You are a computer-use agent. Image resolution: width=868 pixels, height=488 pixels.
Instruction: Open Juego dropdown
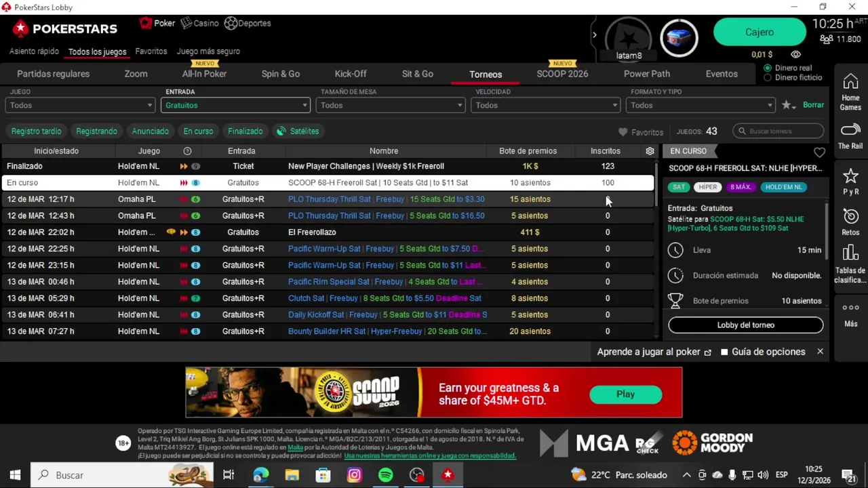(80, 105)
